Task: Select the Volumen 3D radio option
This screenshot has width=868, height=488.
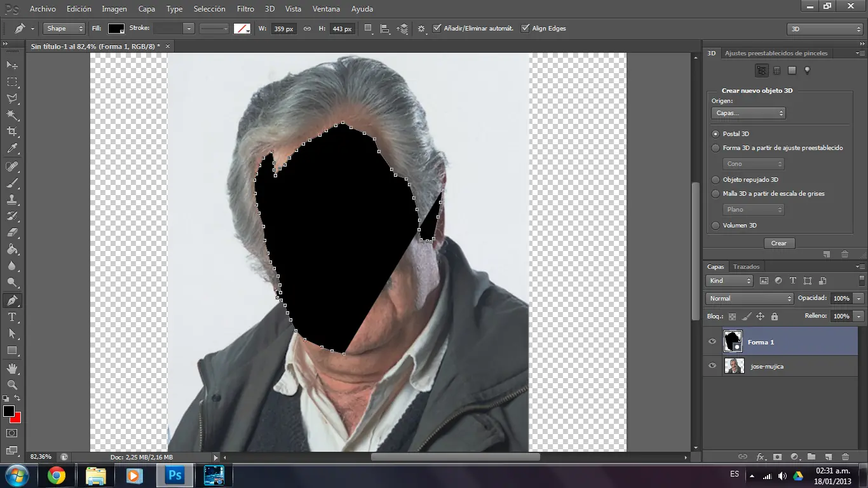Action: click(x=716, y=226)
